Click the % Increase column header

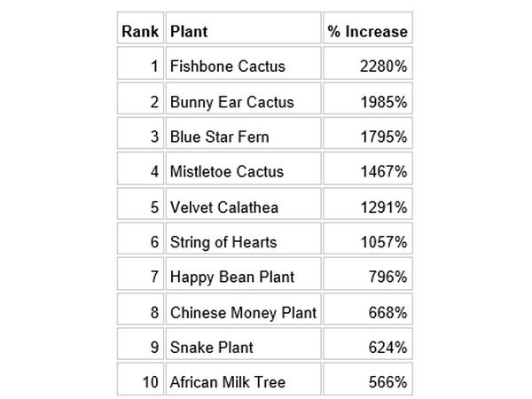tap(367, 31)
